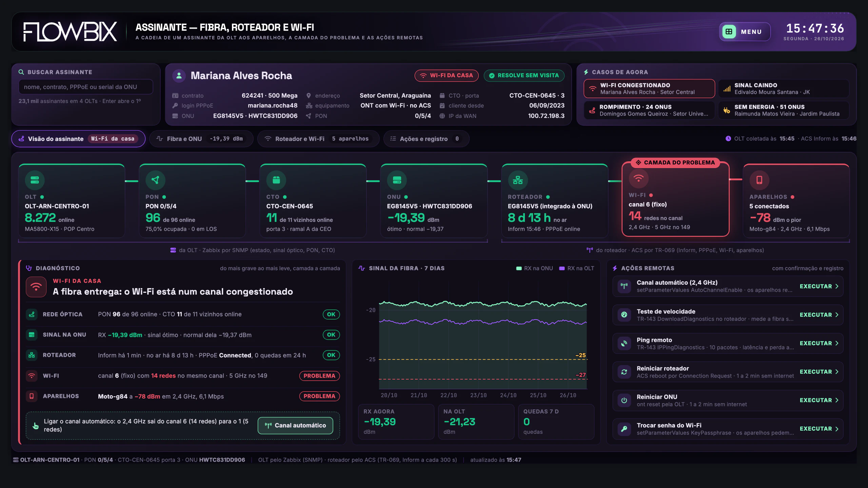Viewport: 868px width, 488px height.
Task: Click the OK badge on the Rede Óptica row
Action: [331, 314]
